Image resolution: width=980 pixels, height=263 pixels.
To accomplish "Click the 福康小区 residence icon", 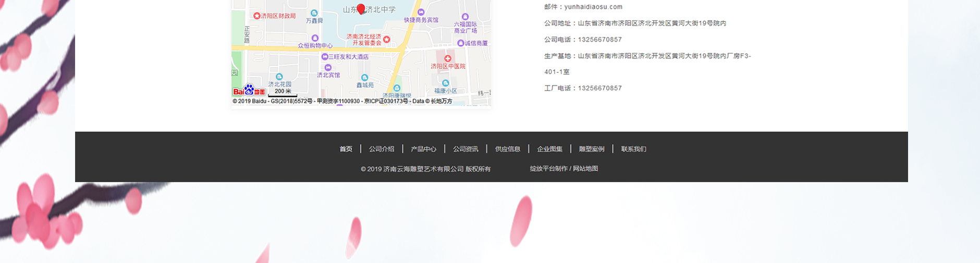I will (x=445, y=83).
